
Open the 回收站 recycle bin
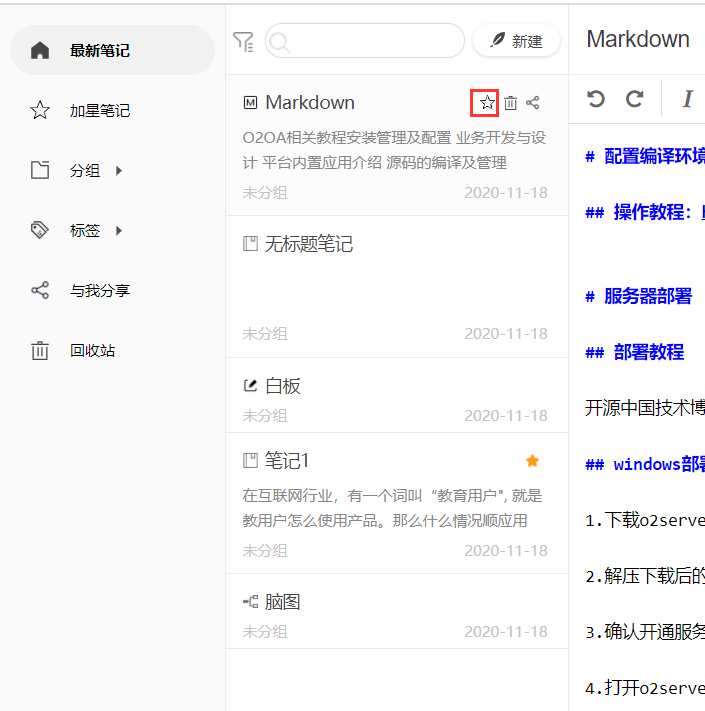[x=92, y=351]
